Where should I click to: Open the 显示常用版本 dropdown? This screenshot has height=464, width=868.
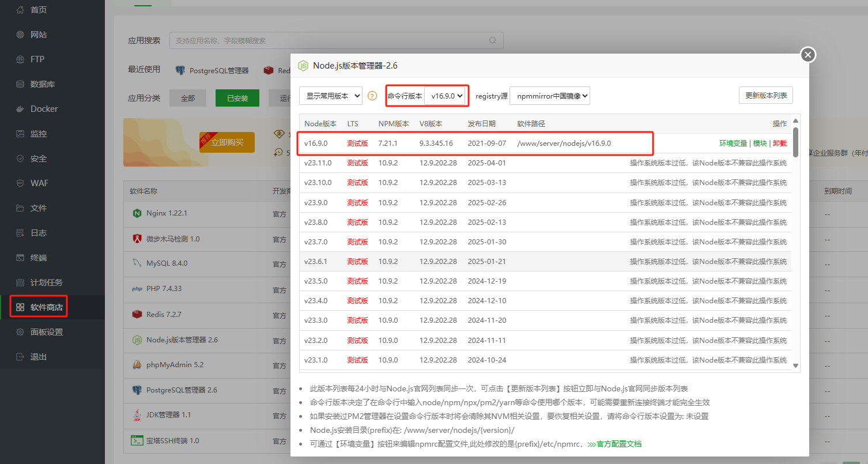pyautogui.click(x=331, y=96)
